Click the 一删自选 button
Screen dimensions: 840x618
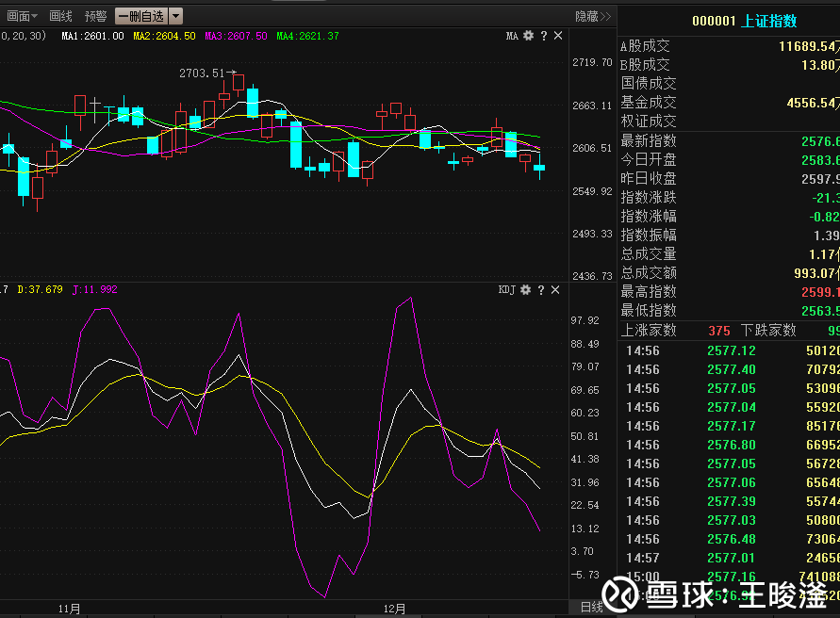[141, 17]
